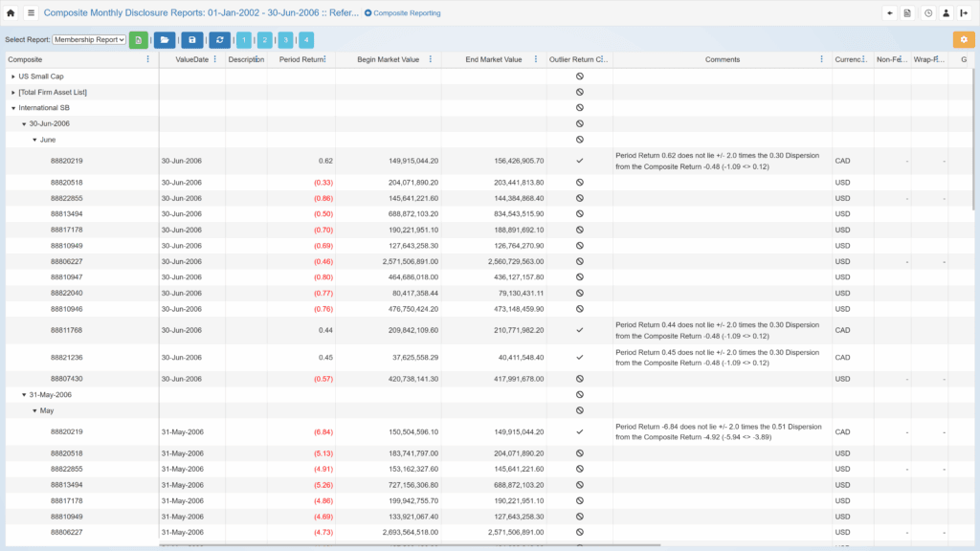Open the orange settings gear

pyautogui.click(x=964, y=40)
